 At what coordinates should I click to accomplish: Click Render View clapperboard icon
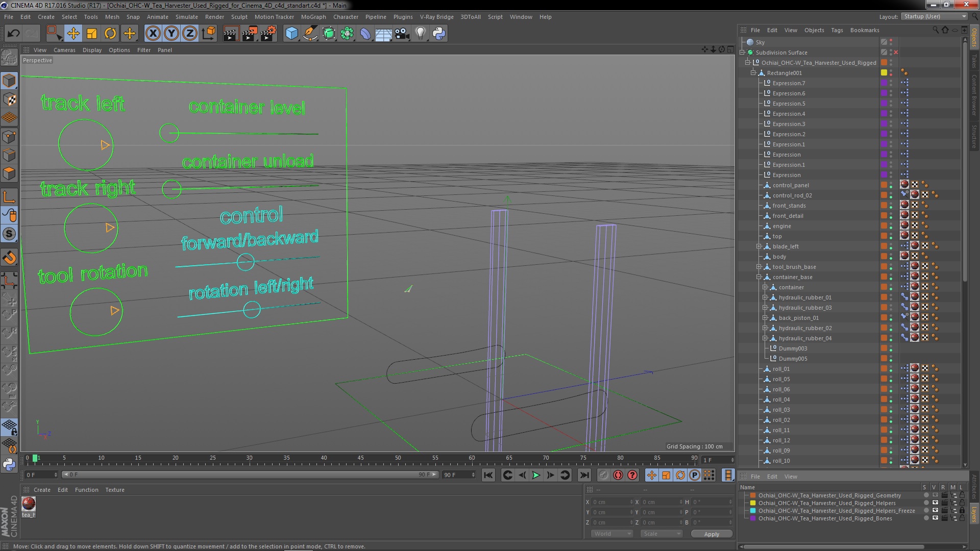point(231,34)
